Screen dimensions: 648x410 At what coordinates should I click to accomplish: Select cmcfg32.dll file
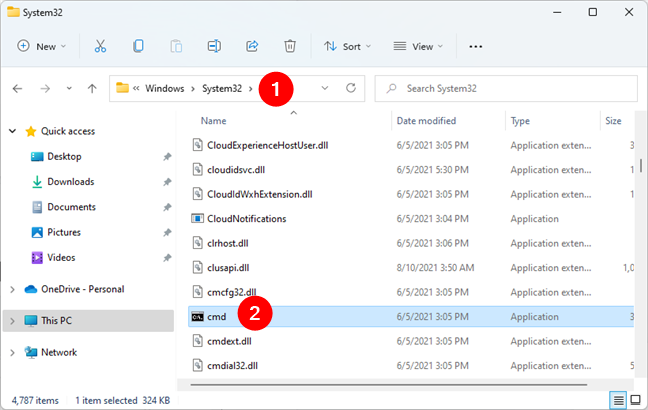click(x=231, y=292)
